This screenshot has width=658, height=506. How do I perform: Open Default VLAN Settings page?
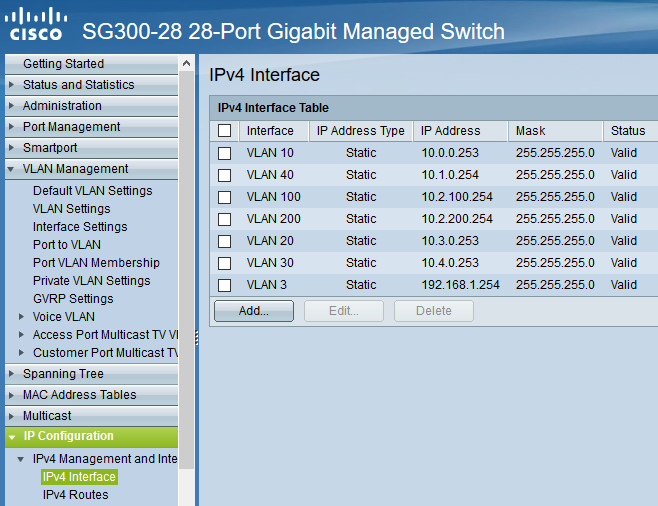pos(93,191)
